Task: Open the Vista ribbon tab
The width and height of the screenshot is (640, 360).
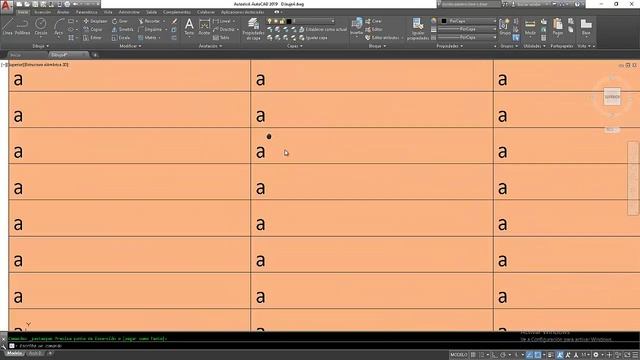Action: click(x=108, y=12)
